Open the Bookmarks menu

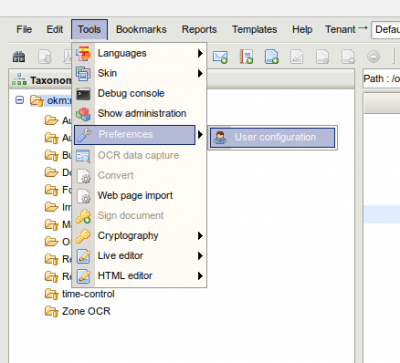pos(141,29)
